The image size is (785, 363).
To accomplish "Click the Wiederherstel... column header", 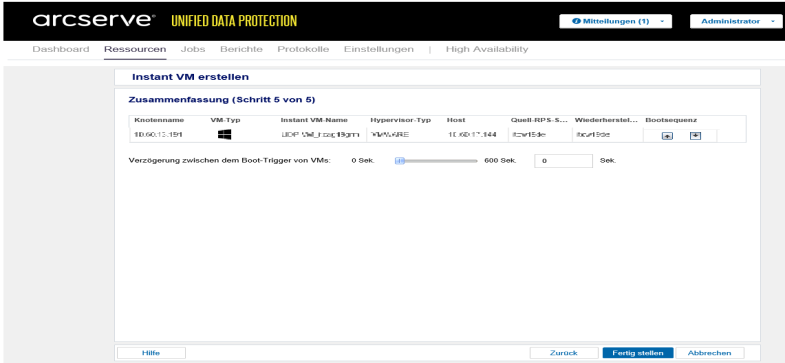I will 607,120.
